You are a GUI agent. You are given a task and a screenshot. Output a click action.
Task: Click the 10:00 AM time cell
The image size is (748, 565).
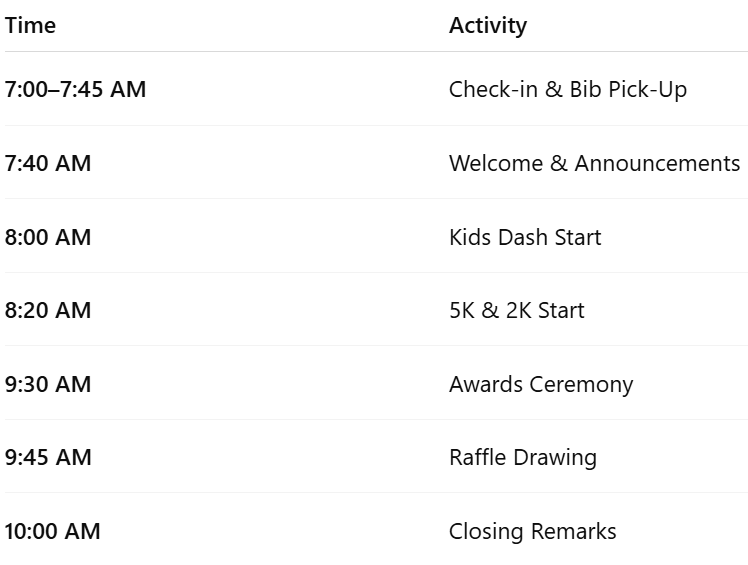click(52, 531)
